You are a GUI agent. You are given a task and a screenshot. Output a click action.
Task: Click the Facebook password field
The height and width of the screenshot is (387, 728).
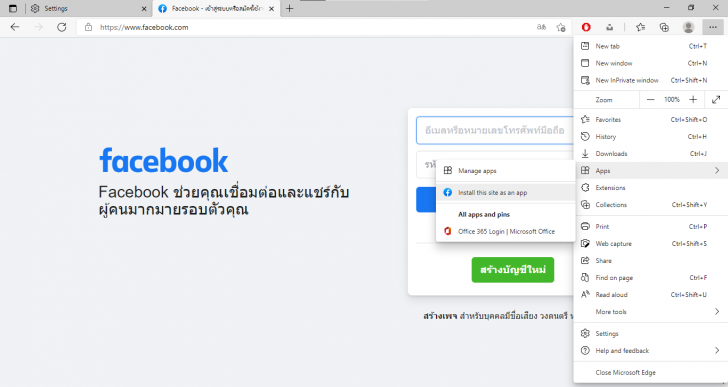[x=426, y=165]
